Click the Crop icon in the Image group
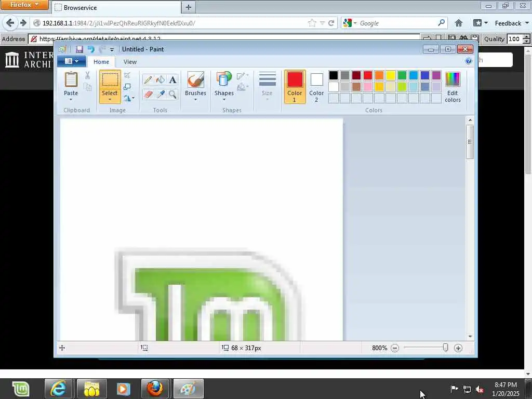 [x=127, y=75]
